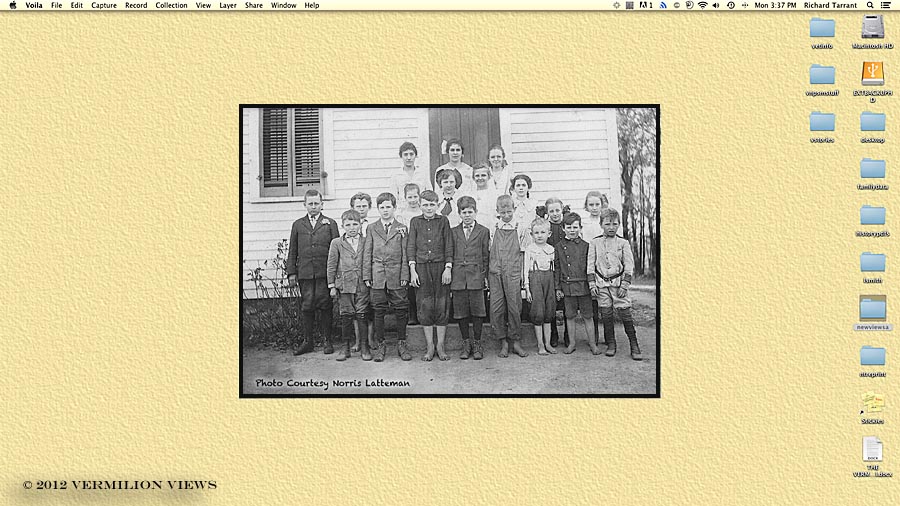Image resolution: width=900 pixels, height=506 pixels.
Task: Open Notification Center list icon
Action: [x=886, y=5]
